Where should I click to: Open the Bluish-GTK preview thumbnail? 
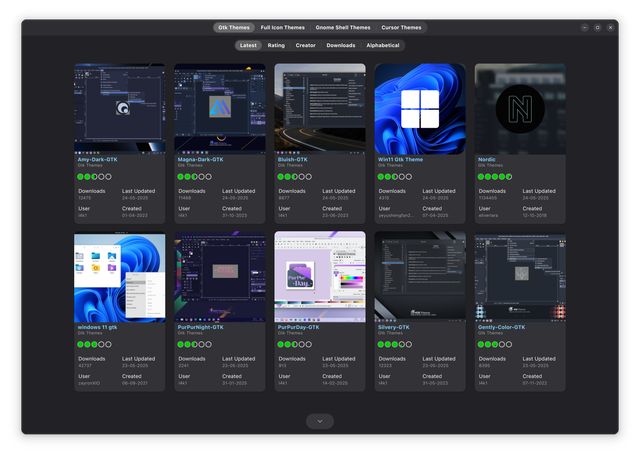[x=320, y=109]
